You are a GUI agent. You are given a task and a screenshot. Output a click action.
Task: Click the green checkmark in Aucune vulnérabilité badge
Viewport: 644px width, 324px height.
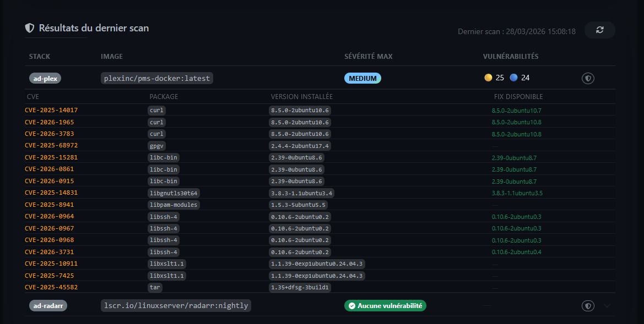tap(351, 306)
